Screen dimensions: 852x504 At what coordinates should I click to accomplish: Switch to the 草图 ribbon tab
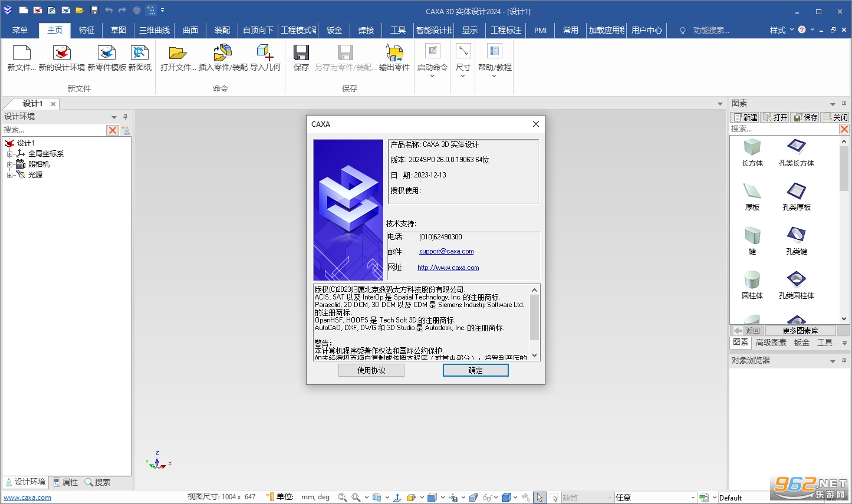pyautogui.click(x=119, y=30)
